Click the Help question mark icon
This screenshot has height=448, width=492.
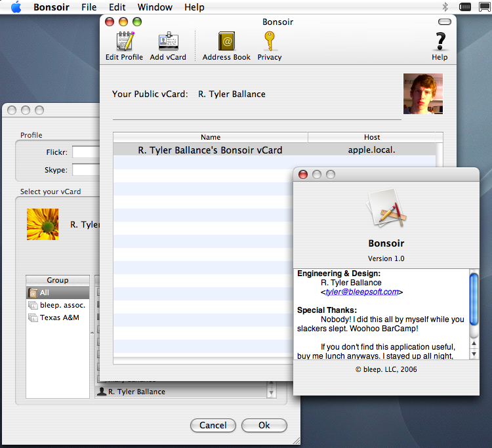point(440,46)
